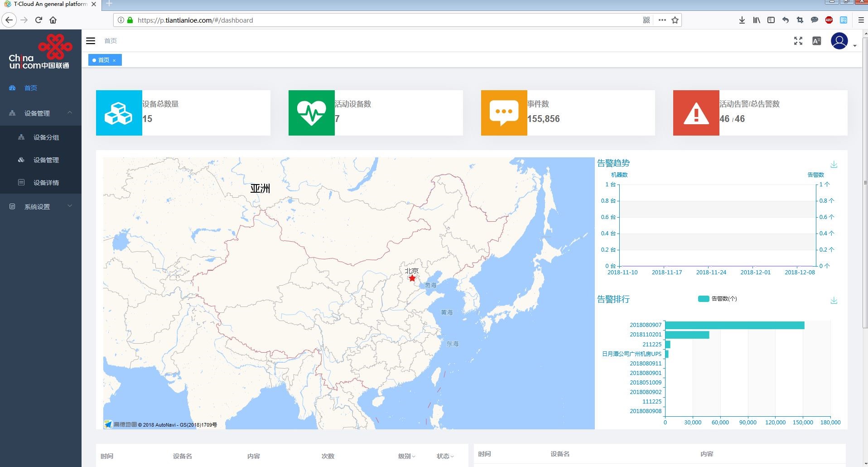Toggle the 告警数(个) teal legend swatch
The image size is (868, 467).
click(705, 299)
